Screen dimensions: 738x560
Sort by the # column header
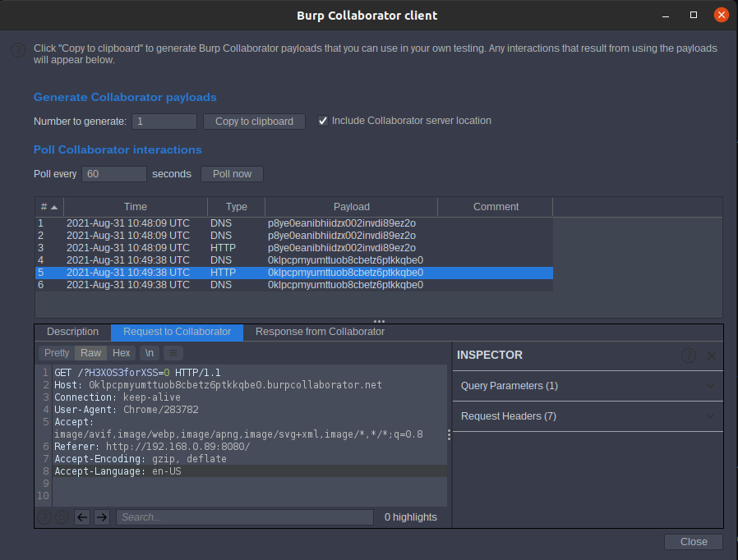click(49, 207)
